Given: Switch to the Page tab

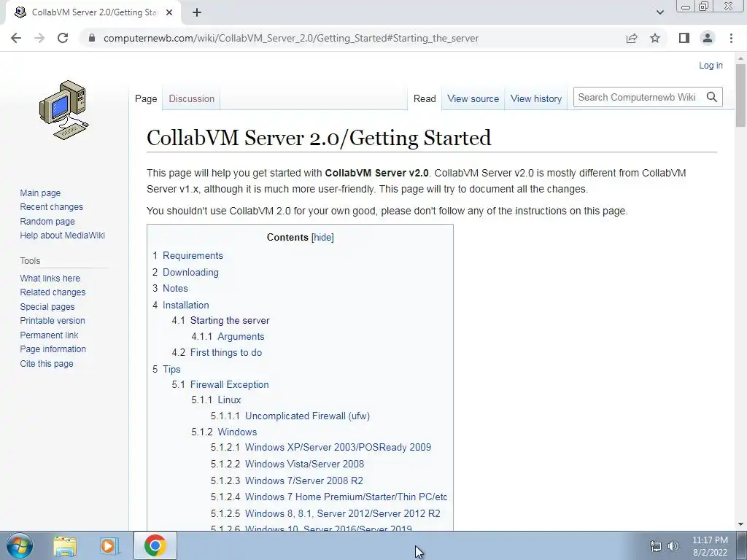Looking at the screenshot, I should pyautogui.click(x=146, y=98).
